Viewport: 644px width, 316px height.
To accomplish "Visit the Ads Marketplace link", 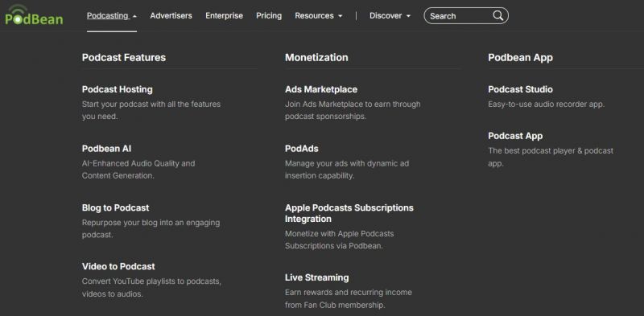I will (x=321, y=89).
